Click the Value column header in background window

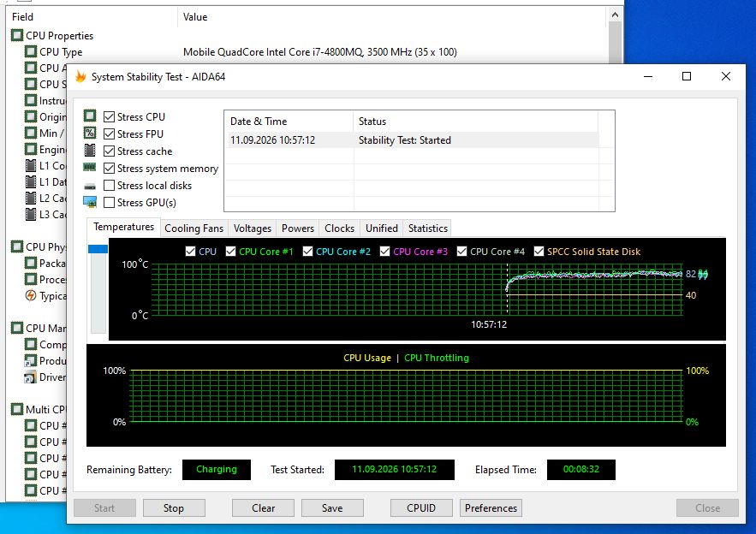392,17
